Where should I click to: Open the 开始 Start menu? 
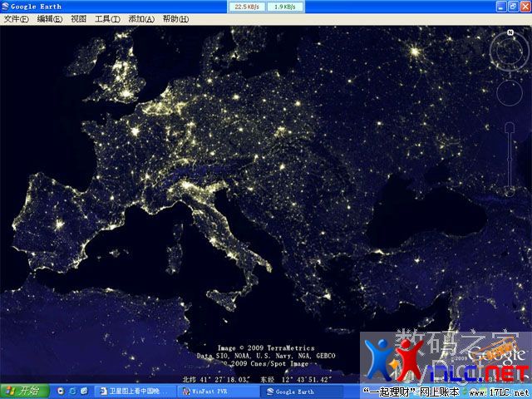(x=24, y=391)
